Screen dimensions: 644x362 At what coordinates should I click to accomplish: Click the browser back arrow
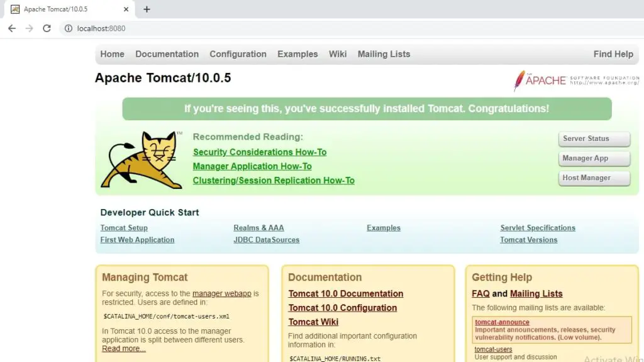pyautogui.click(x=12, y=28)
